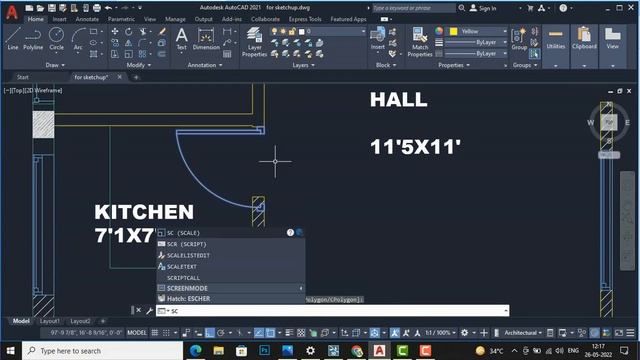Expand the Annotation panel dropdown
This screenshot has width=640, height=360.
click(205, 65)
